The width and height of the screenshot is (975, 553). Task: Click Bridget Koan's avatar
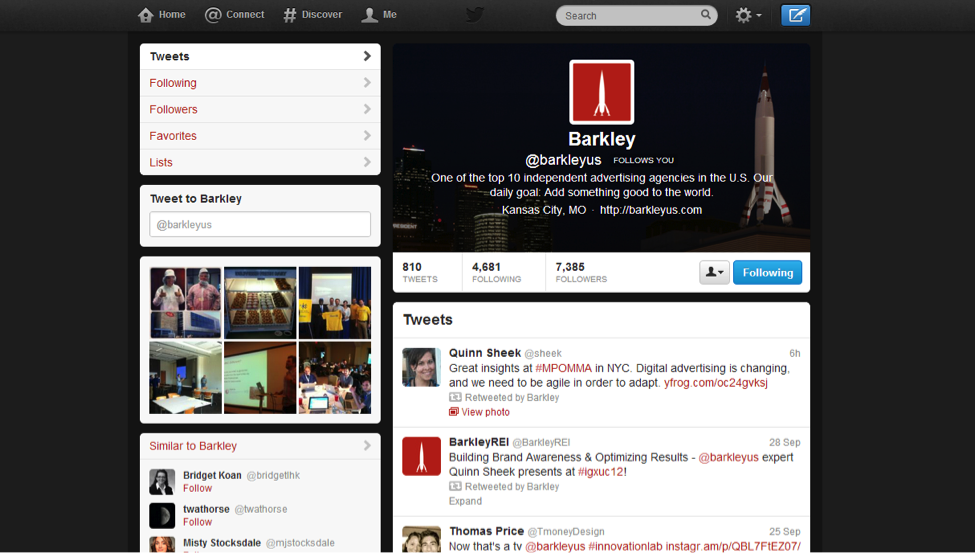coord(162,481)
